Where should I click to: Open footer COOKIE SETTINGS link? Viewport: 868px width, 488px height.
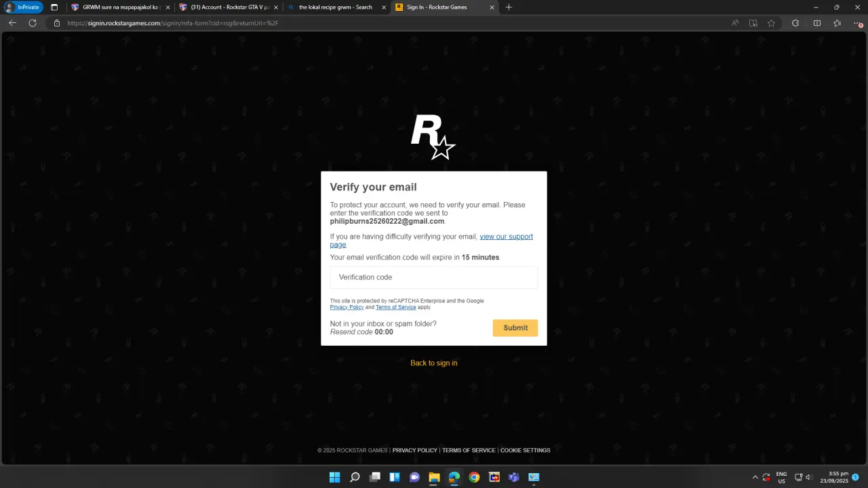tap(526, 451)
